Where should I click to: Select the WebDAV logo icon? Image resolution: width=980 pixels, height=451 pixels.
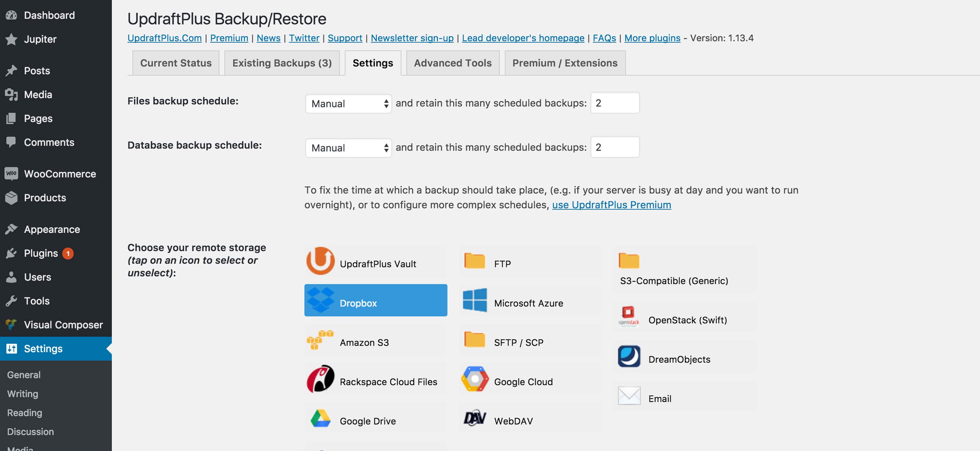pos(474,418)
